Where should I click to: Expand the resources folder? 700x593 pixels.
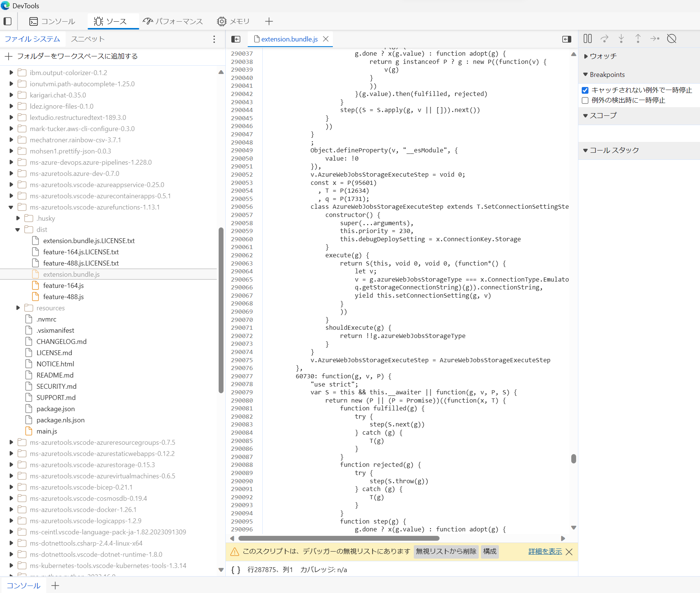coord(18,308)
